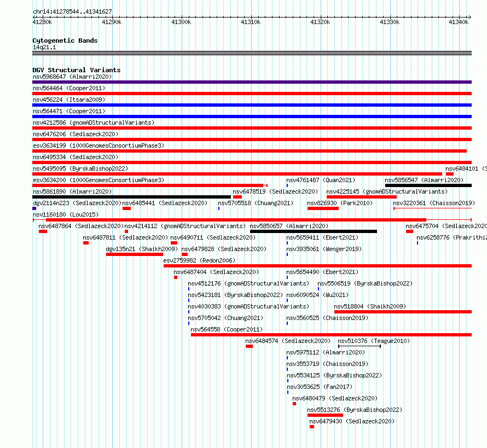Screen dimensions: 487x448
Task: Open the esv2759982 (Redon2006) label
Action: pyautogui.click(x=199, y=260)
